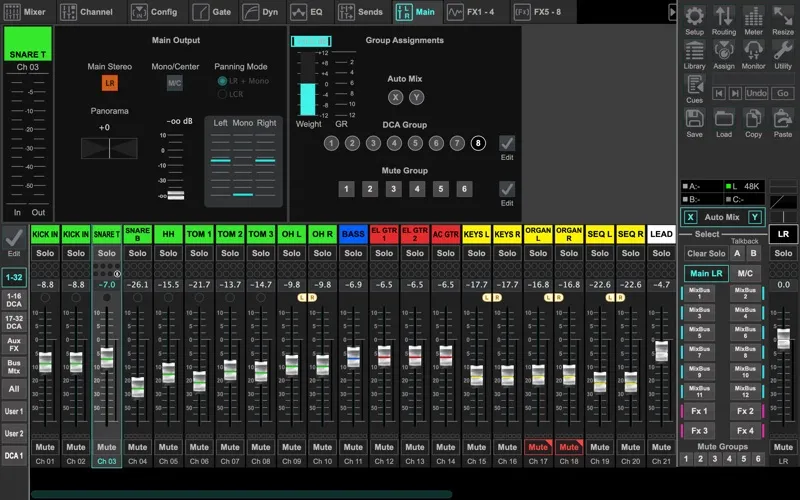800x500 pixels.
Task: Select the 1-32 channel layer
Action: coord(14,277)
